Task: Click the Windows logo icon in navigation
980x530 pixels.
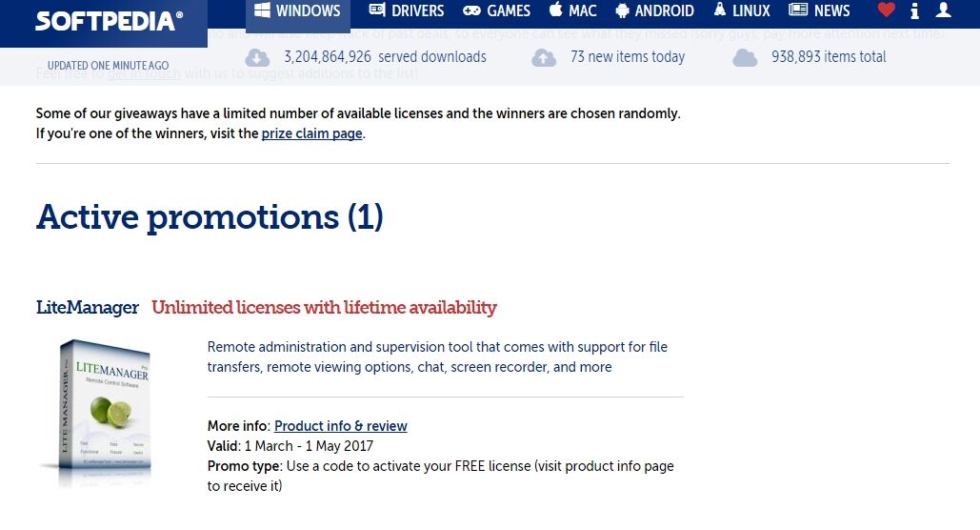Action: tap(263, 10)
